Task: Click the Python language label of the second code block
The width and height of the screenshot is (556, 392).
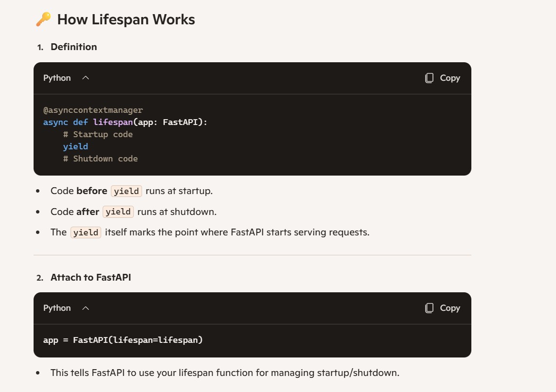Action: tap(57, 308)
